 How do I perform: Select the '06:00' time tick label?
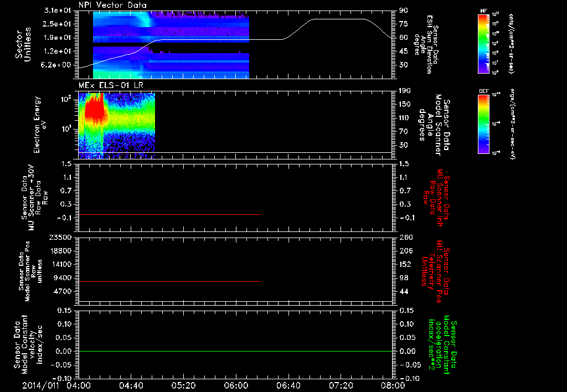tap(236, 385)
